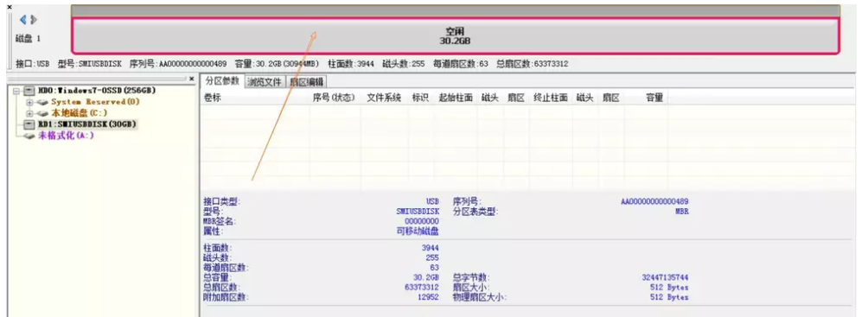Screen dimensions: 868x317
Task: Close the disk tree panel with the X
Action: [192, 79]
